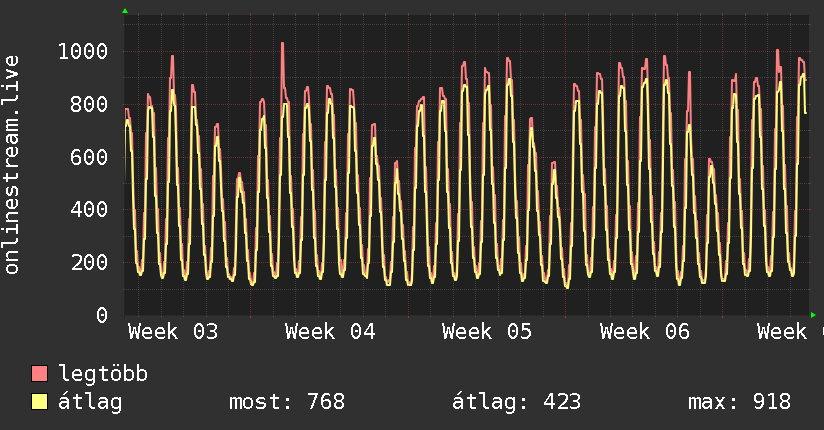The width and height of the screenshot is (824, 430).
Task: Click the Week 03 x-axis label
Action: tap(173, 332)
